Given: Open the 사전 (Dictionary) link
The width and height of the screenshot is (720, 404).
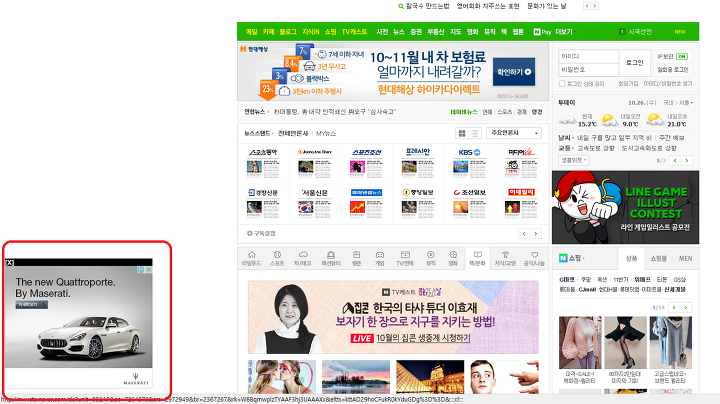Looking at the screenshot, I should pyautogui.click(x=382, y=32).
